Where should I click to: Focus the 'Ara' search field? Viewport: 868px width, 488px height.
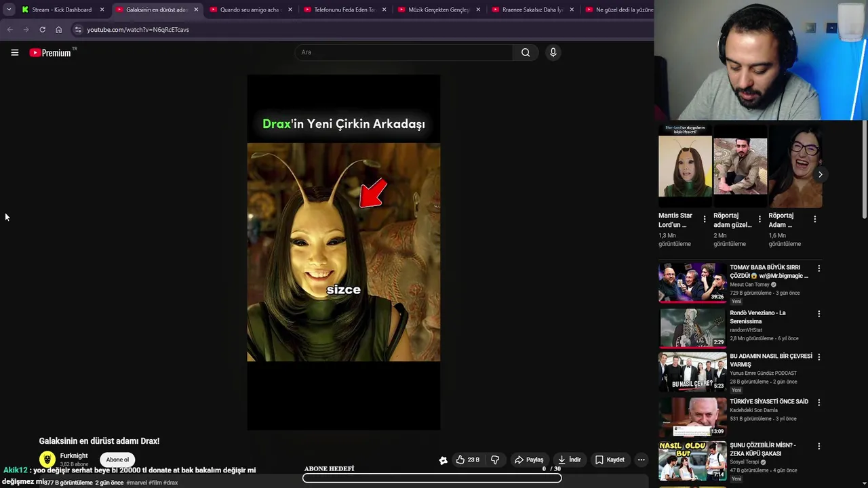pyautogui.click(x=404, y=52)
